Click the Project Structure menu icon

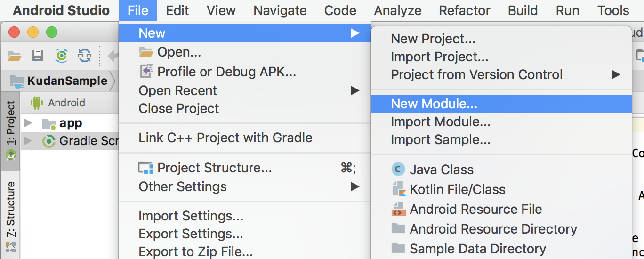[x=146, y=168]
